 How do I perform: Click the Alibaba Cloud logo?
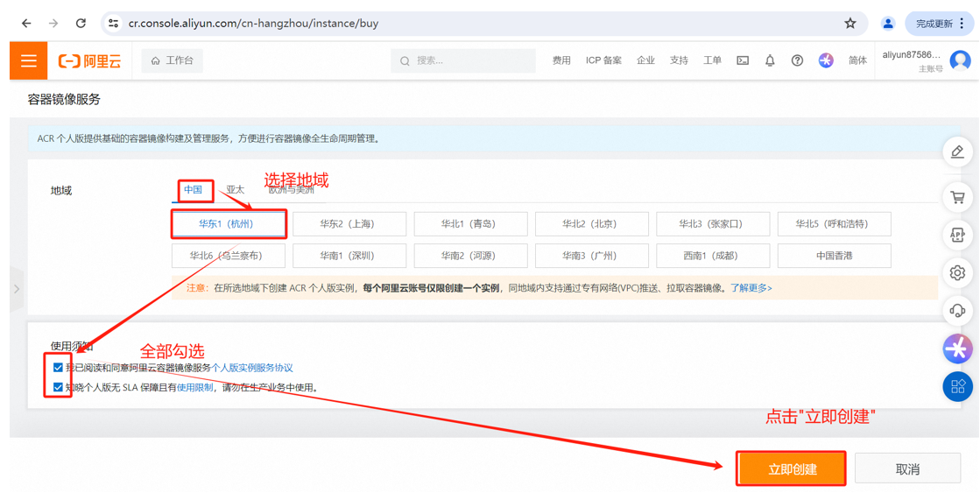pos(89,60)
